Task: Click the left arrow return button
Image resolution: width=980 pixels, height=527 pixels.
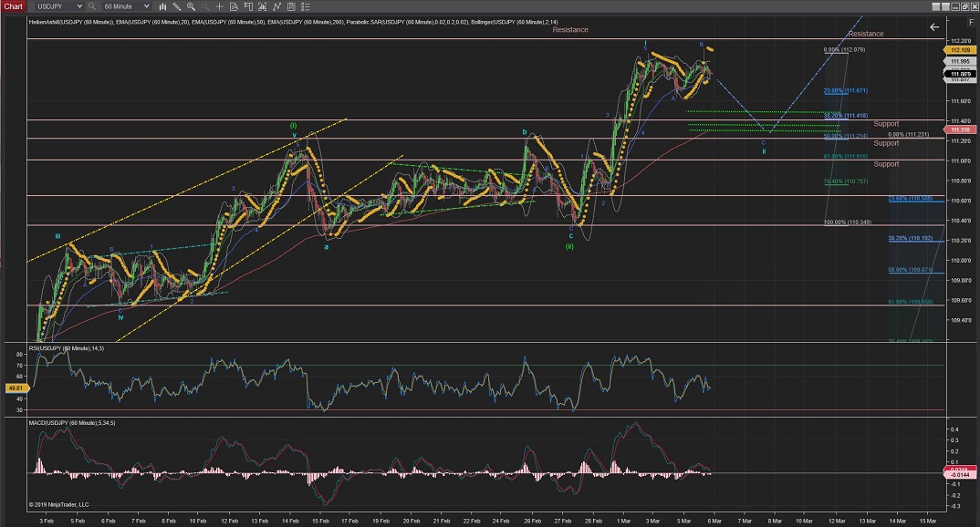Action: (934, 26)
